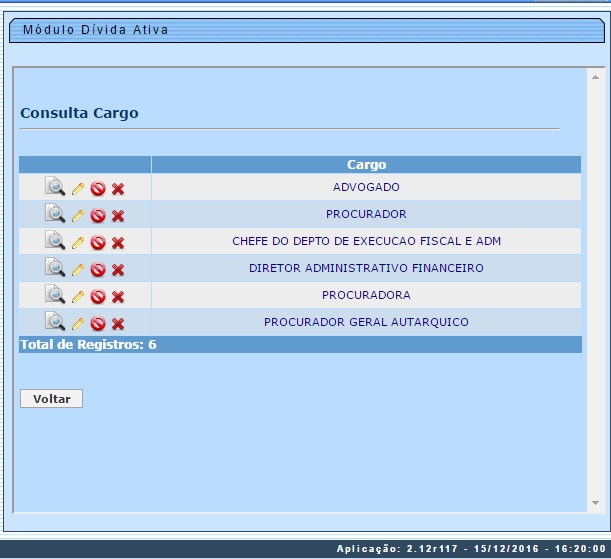Delete the DIRETOR ADMINISTRATIVO FINANCEIRO entry
The image size is (611, 559).
point(118,269)
